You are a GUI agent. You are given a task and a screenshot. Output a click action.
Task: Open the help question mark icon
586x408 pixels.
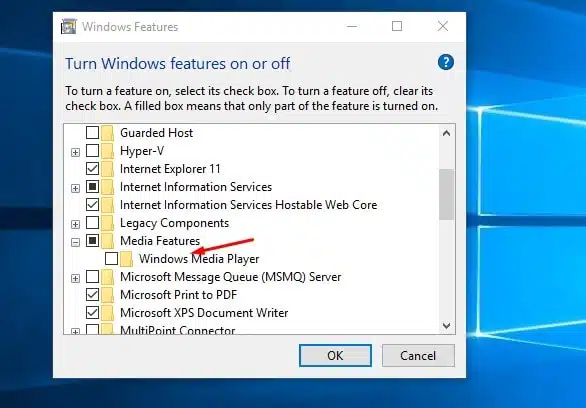445,62
